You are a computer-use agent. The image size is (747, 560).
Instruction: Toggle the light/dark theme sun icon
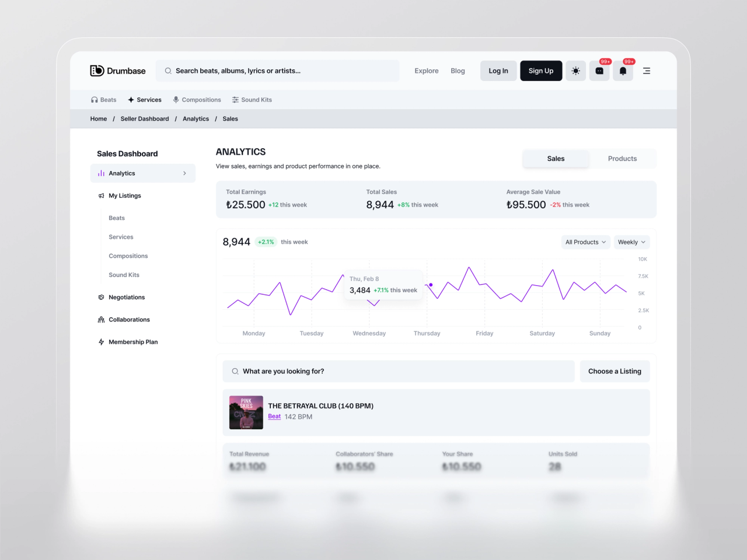point(575,71)
